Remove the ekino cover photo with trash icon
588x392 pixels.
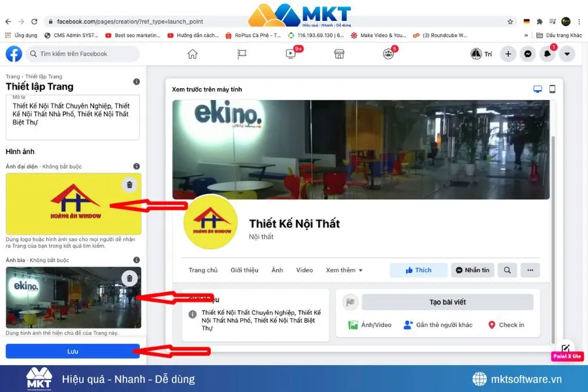[129, 278]
